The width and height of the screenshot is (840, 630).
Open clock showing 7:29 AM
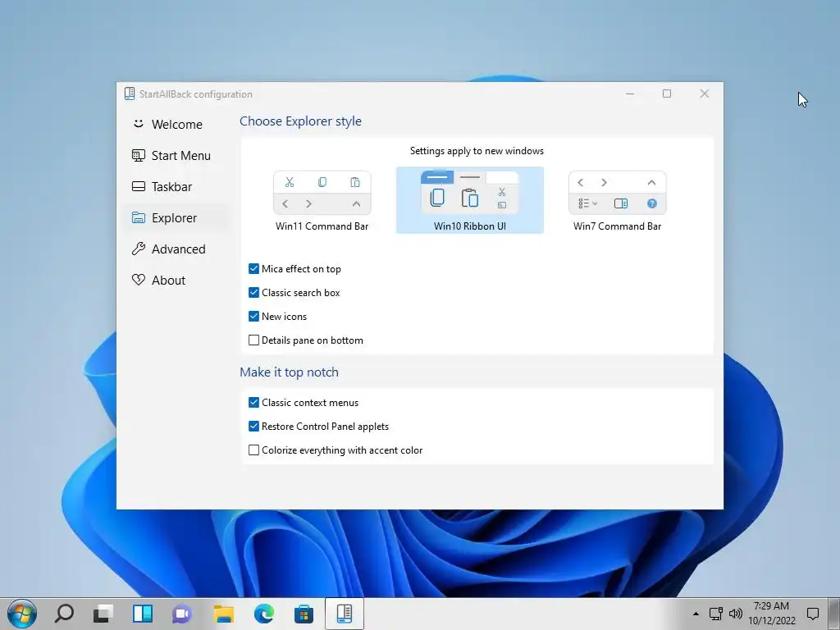click(771, 614)
